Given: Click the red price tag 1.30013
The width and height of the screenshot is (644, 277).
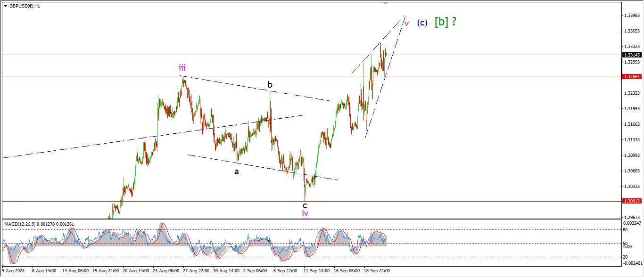Looking at the screenshot, I should [x=630, y=201].
